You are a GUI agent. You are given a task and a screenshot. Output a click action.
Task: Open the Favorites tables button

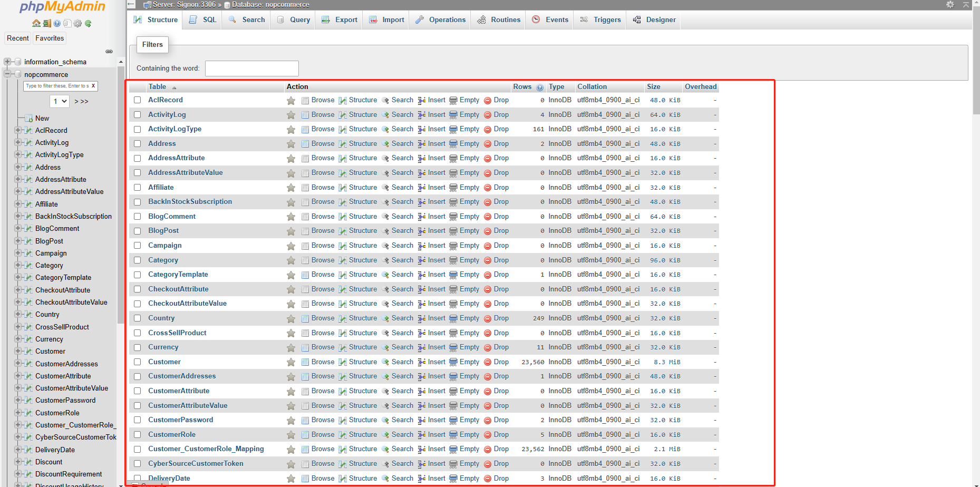click(50, 38)
